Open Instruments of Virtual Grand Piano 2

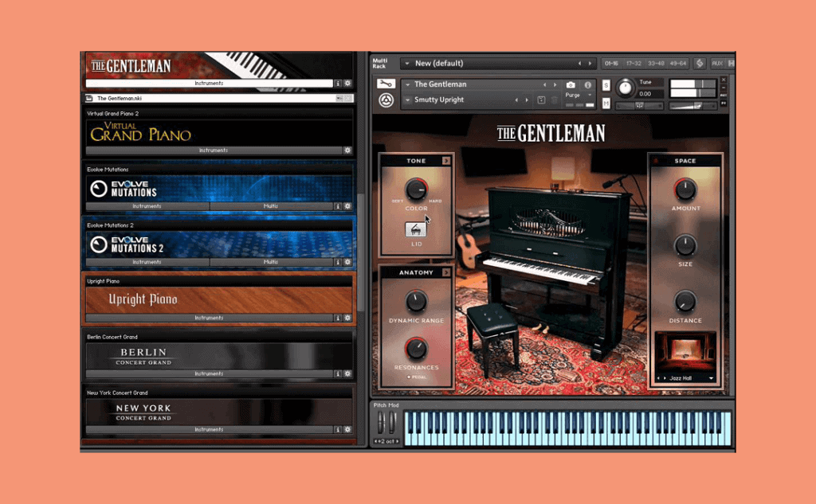coord(214,150)
